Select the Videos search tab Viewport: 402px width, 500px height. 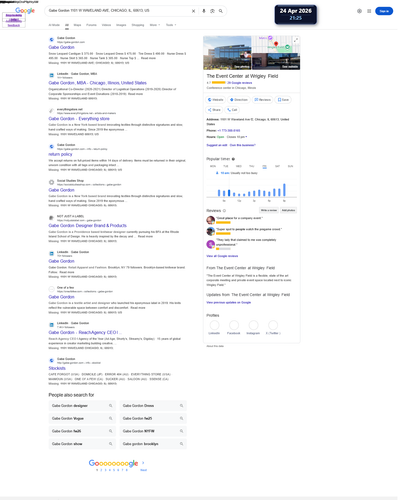click(106, 25)
